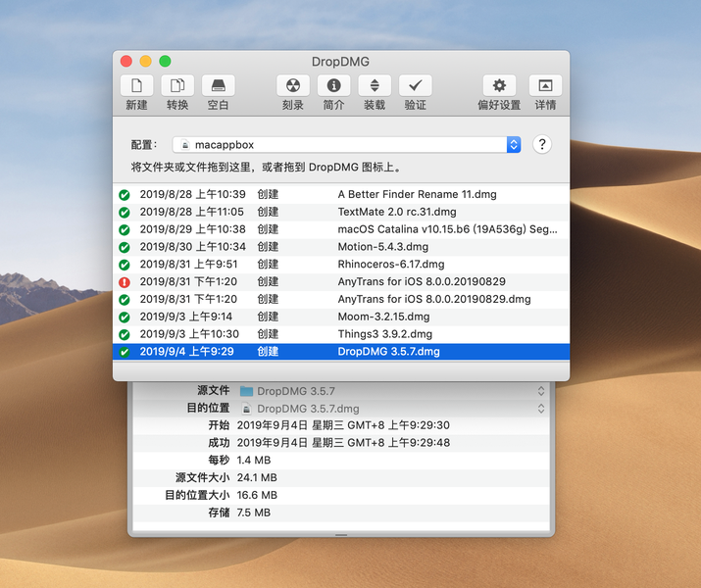Click the 2019/9/3 上午9:14 timestamp
The image size is (701, 588).
tap(186, 317)
